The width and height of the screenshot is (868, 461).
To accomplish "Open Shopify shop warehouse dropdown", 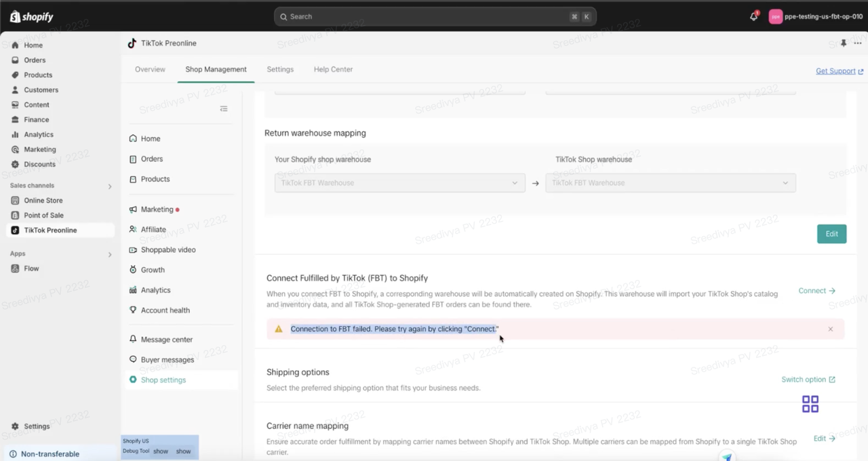I will (x=399, y=182).
